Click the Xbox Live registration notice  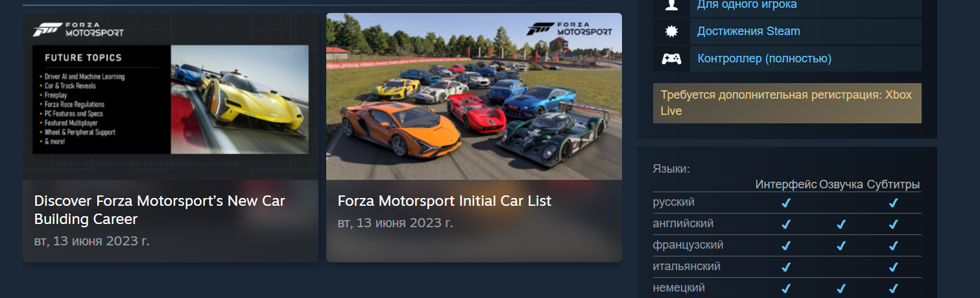pos(787,103)
